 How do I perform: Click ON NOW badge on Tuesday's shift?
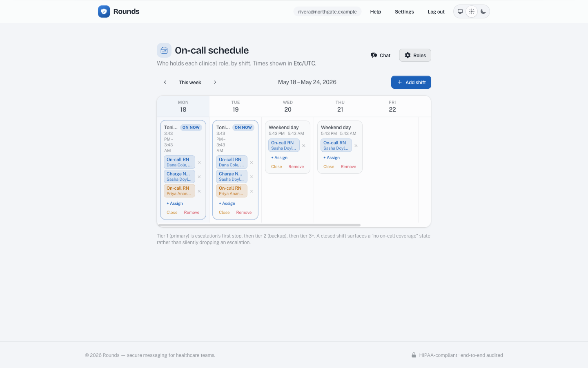click(x=243, y=128)
